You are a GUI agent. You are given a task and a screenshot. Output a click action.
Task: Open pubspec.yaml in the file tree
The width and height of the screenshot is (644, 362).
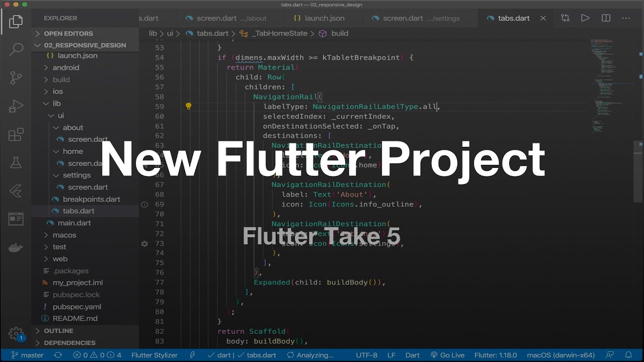pos(76,307)
